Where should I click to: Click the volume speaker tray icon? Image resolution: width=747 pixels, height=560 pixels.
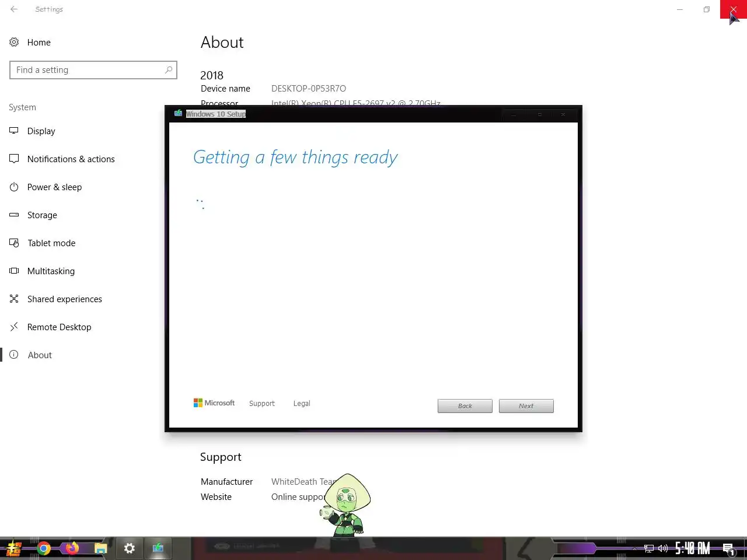coord(663,548)
